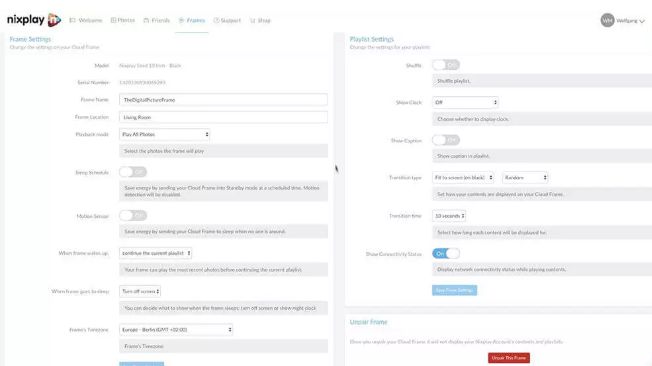Click the Unpair Frame heading

pyautogui.click(x=368, y=322)
